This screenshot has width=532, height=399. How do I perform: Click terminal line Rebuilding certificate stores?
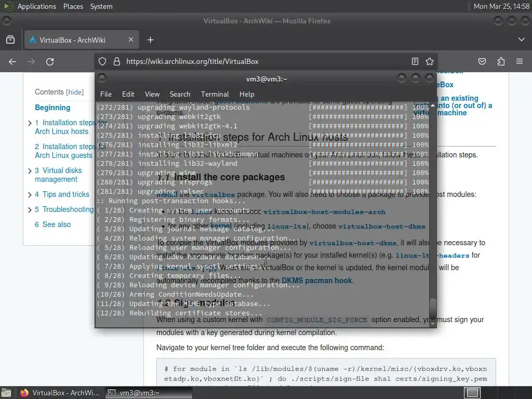pyautogui.click(x=179, y=313)
